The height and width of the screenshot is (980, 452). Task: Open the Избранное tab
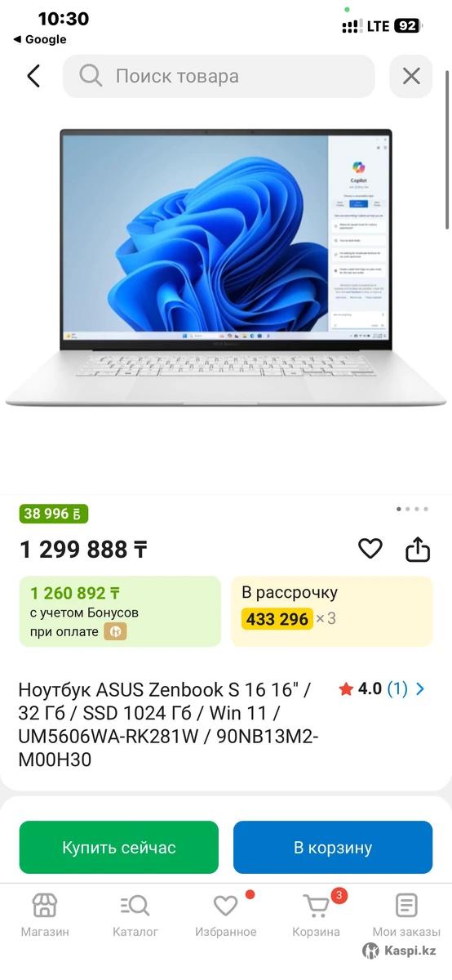226,915
